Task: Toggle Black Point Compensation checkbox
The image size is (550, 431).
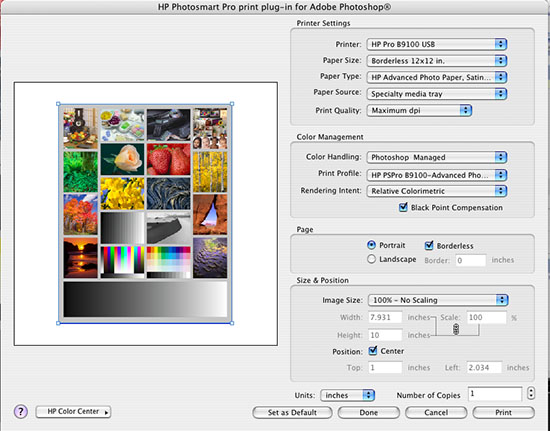Action: click(403, 207)
